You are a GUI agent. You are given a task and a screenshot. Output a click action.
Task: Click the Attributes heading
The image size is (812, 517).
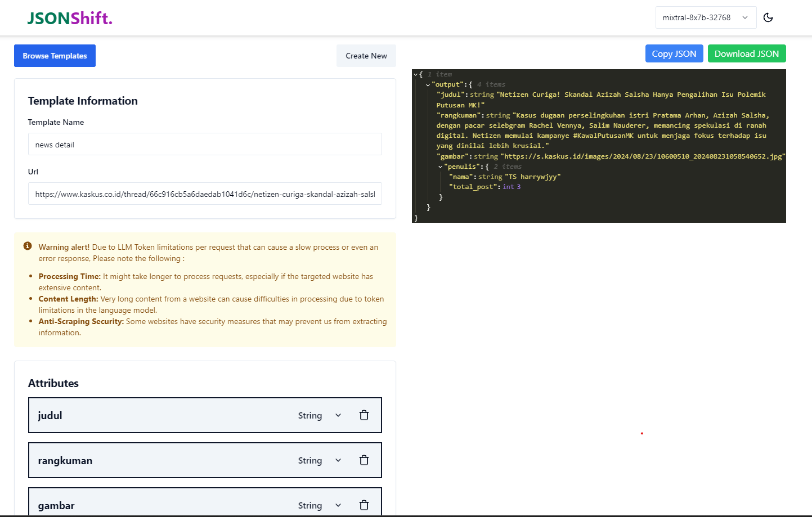coord(53,383)
